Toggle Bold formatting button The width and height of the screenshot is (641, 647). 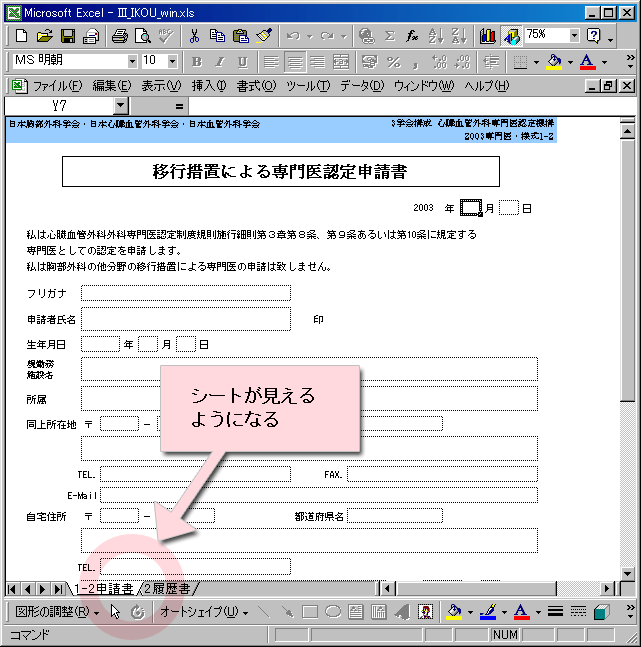coord(198,62)
